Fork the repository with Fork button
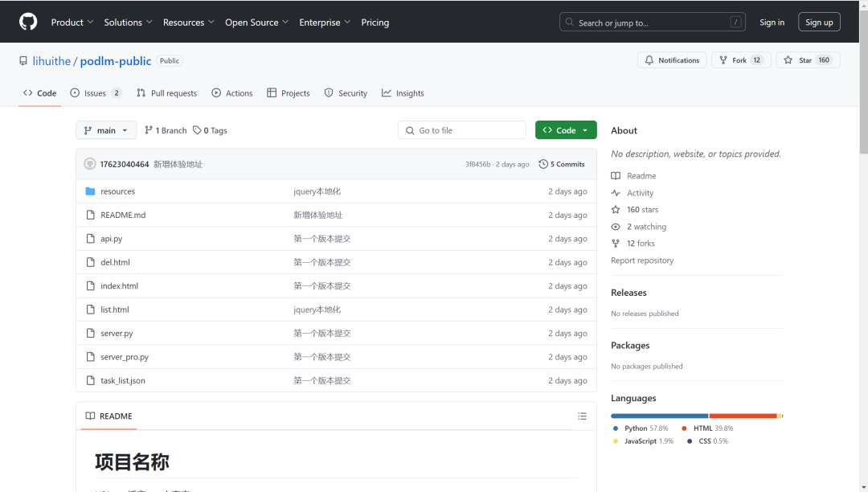The height and width of the screenshot is (492, 868). (741, 60)
